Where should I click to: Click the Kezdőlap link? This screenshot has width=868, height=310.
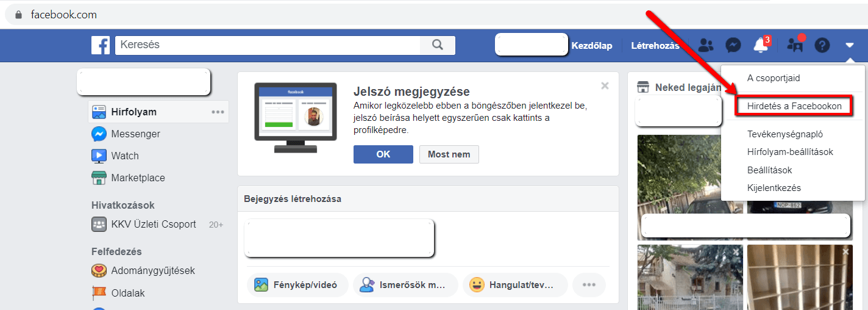click(x=592, y=46)
